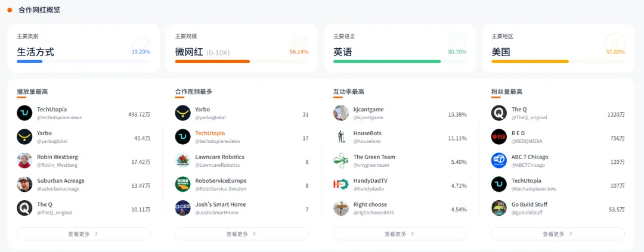Image resolution: width=644 pixels, height=252 pixels.
Task: Click the 主要语言 英语 summary card
Action: tap(400, 48)
